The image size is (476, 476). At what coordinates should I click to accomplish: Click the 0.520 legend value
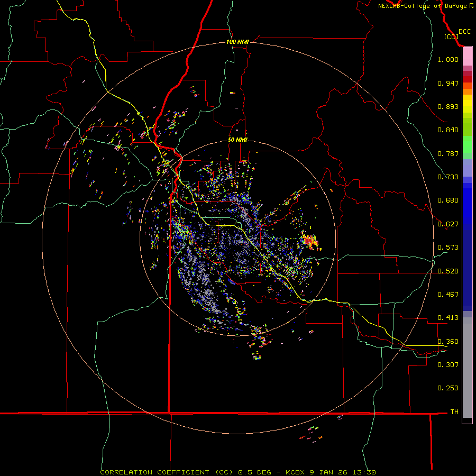click(x=448, y=271)
